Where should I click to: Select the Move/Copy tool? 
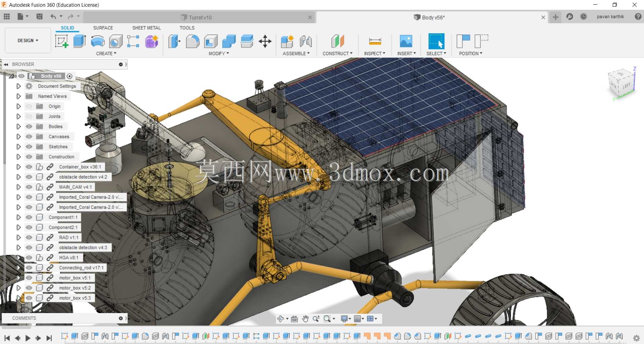[265, 41]
